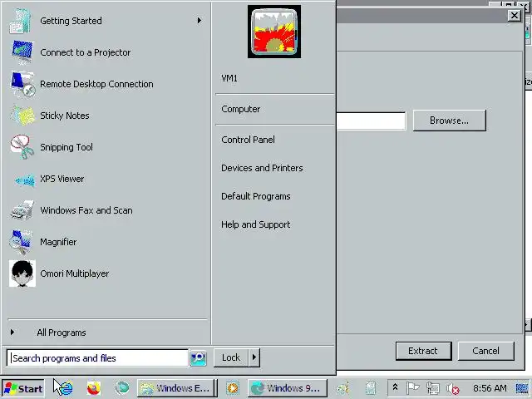Click the Getting Started icon

point(21,21)
